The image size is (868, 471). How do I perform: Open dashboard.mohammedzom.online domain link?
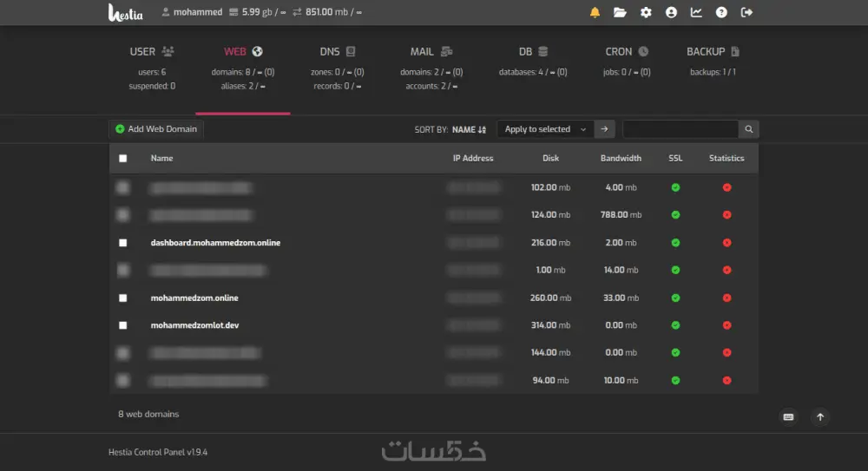215,242
